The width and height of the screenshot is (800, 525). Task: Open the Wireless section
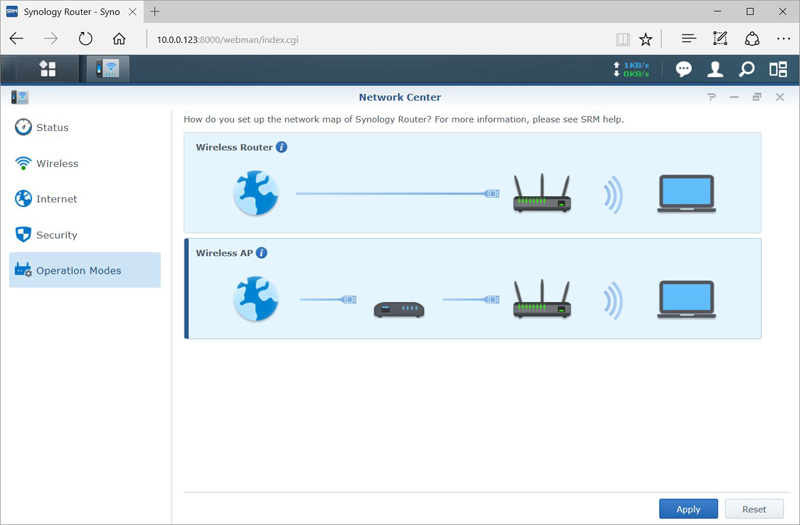85,163
